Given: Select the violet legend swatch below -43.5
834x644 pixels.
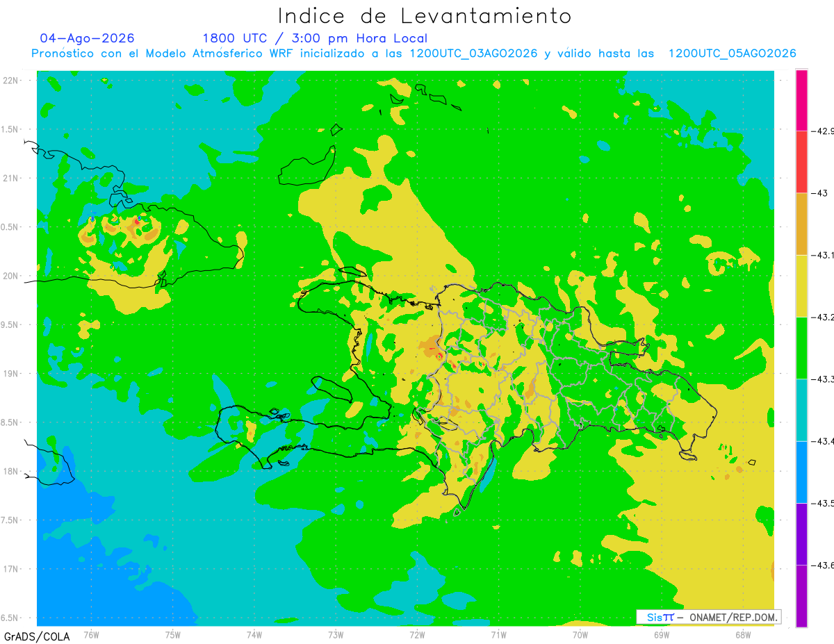Looking at the screenshot, I should pos(801,534).
